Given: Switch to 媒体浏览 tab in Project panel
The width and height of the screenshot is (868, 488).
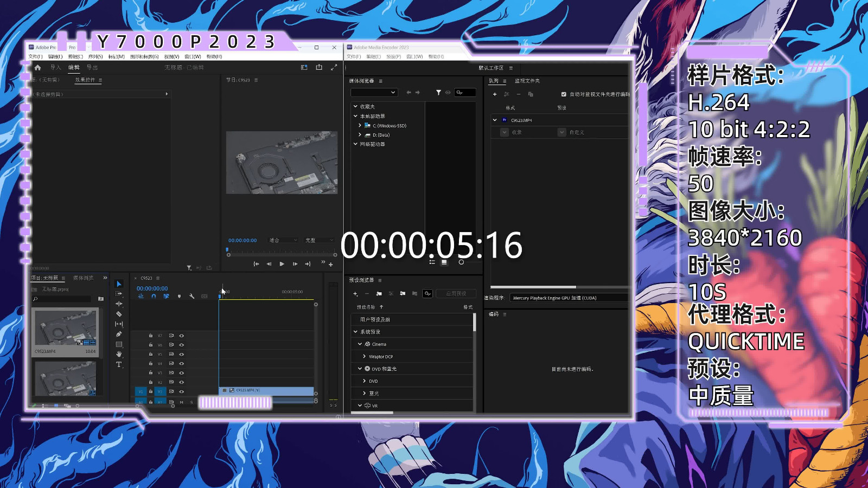Looking at the screenshot, I should 84,278.
